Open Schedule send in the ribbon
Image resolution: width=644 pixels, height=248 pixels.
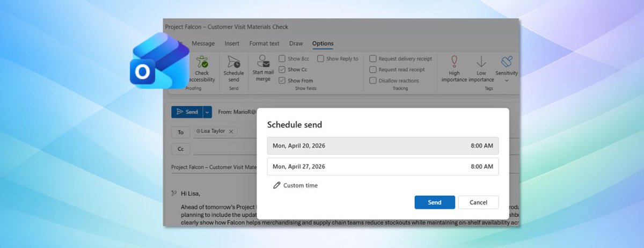click(x=233, y=69)
